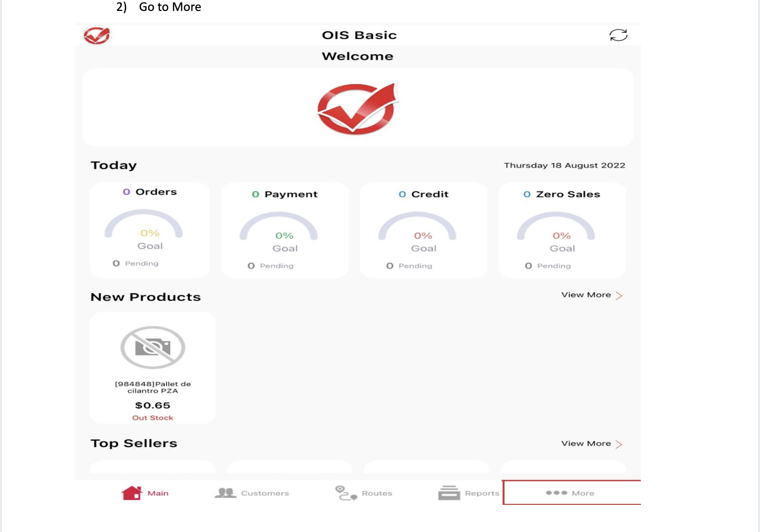Tap the three-dot More icon
Screen dimensions: 760x532
556,493
